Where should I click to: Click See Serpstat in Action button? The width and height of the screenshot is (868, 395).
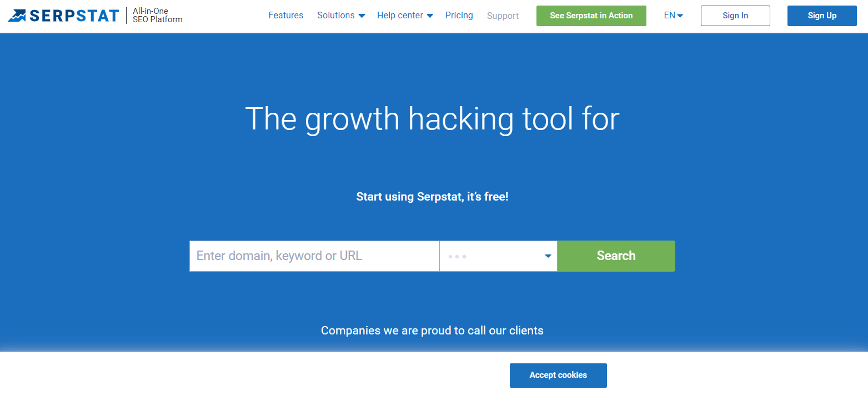point(591,16)
